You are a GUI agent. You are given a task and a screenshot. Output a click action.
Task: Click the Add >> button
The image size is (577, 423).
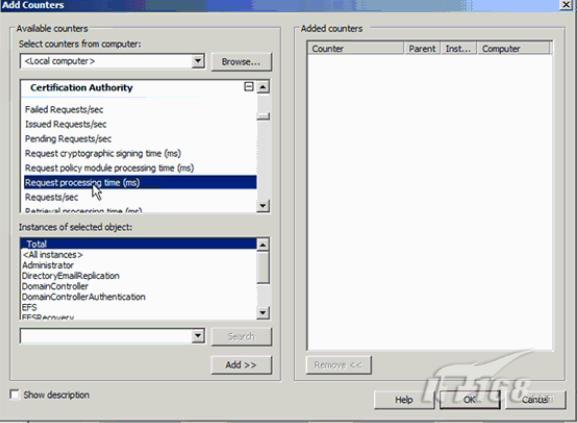coord(241,365)
